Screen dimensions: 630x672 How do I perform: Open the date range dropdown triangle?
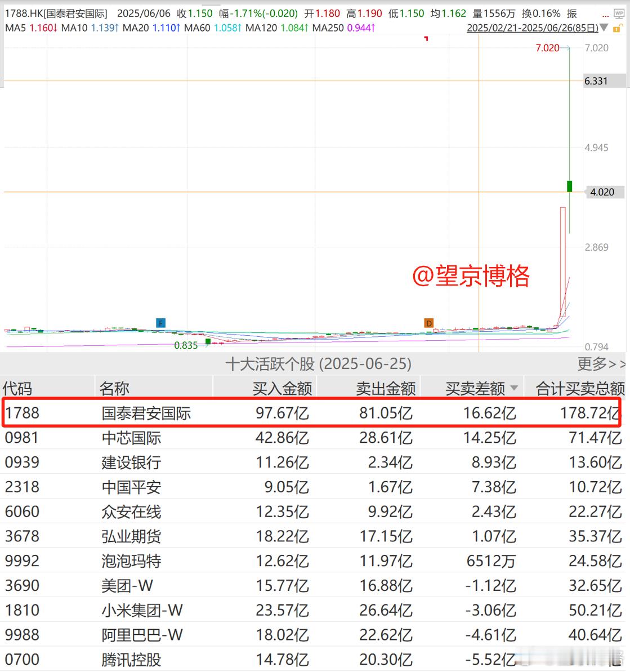coord(604,28)
